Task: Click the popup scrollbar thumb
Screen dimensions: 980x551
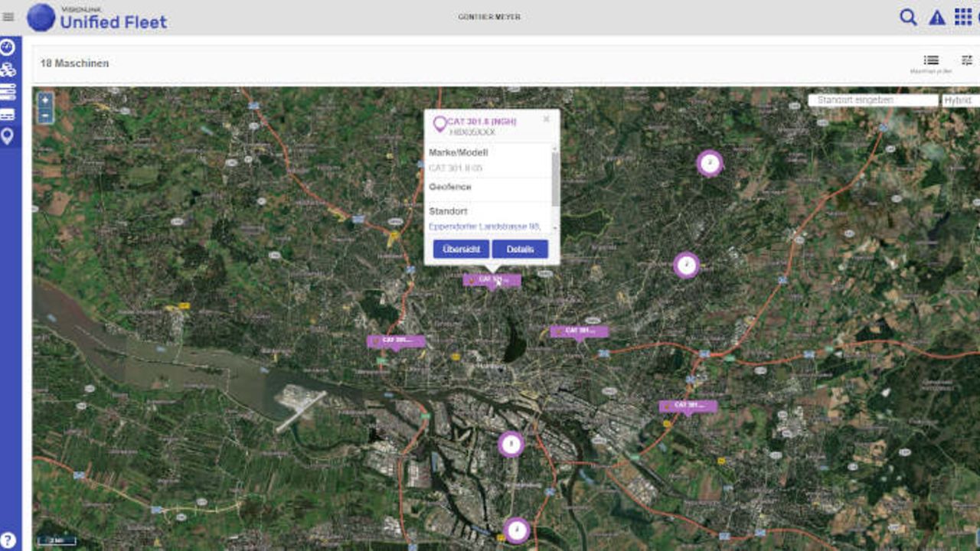Action: pos(556,178)
